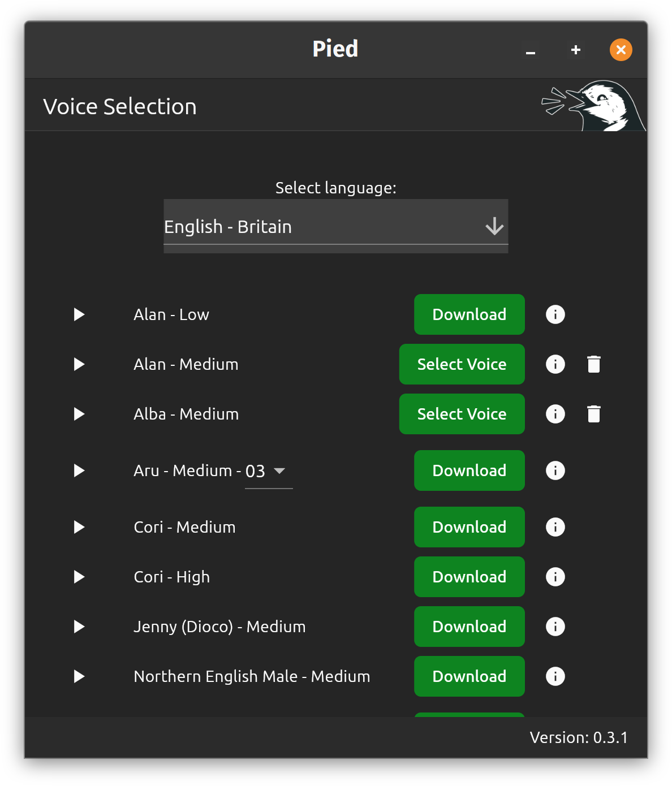This screenshot has width=672, height=786.
Task: Download the Alan - Low voice
Action: coord(469,314)
